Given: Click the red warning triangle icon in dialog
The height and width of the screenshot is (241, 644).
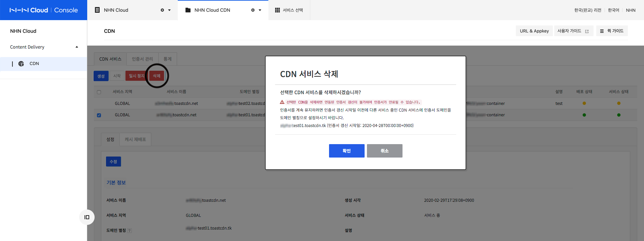Looking at the screenshot, I should pos(282,102).
